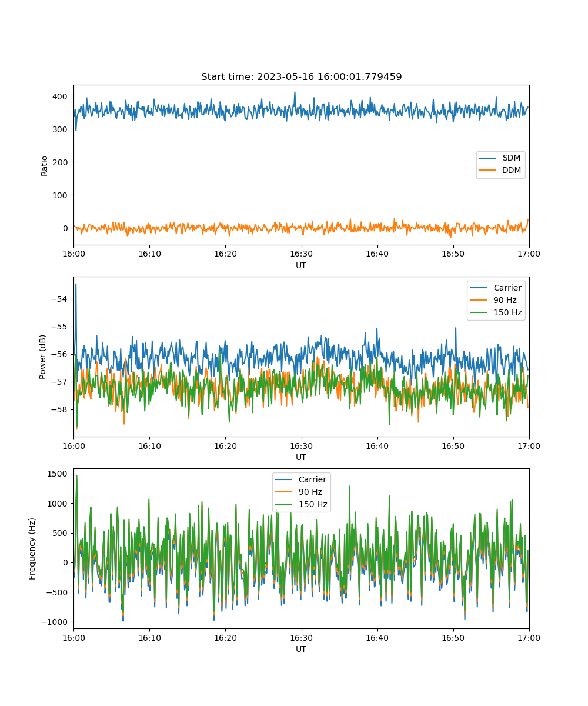Screen dimensions: 588x706
Task: Click the UT label under the Frequency plot
Action: click(301, 649)
